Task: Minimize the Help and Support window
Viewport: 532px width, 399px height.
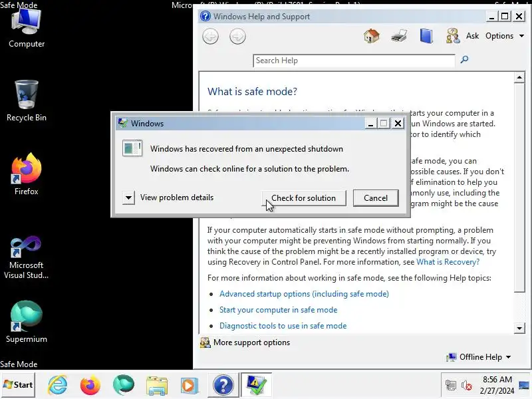Action: pyautogui.click(x=491, y=16)
